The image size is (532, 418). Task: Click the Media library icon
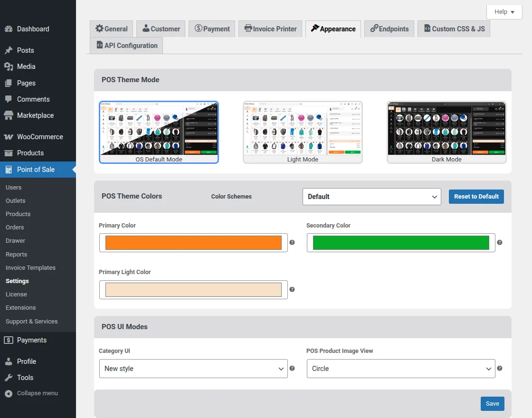click(x=9, y=66)
